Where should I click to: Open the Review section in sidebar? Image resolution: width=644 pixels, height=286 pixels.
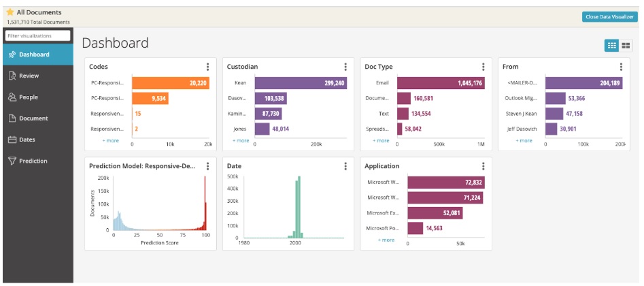[x=29, y=76]
